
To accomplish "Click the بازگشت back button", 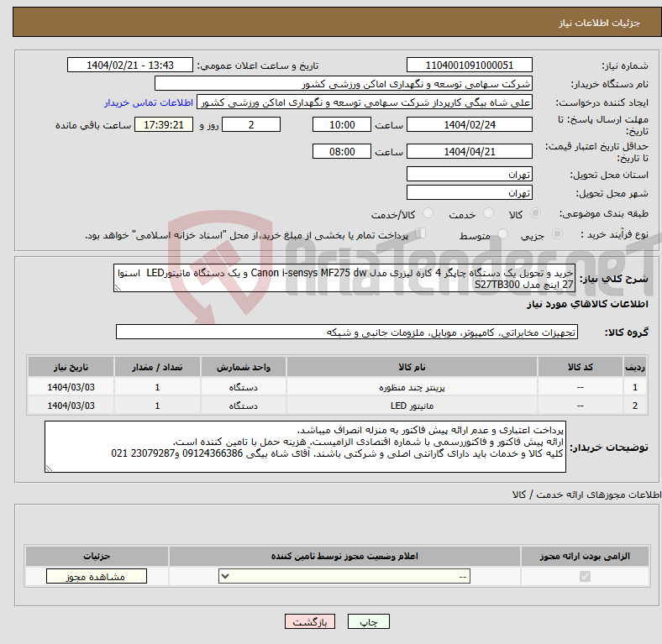I will point(310,621).
